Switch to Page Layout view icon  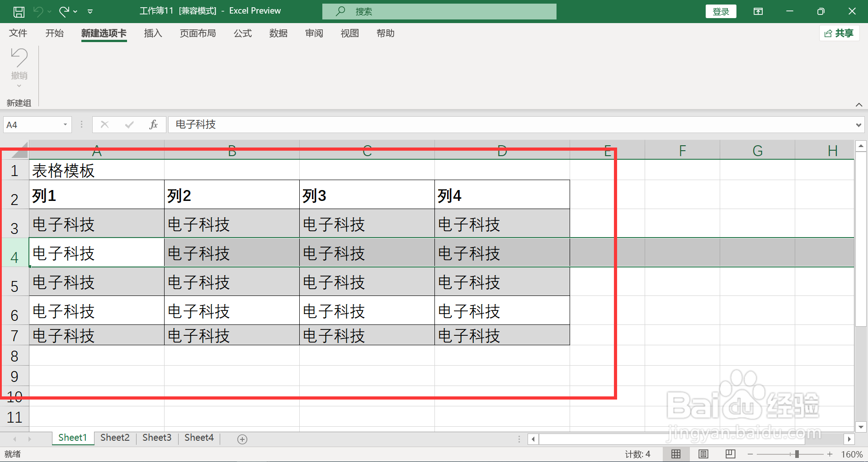[703, 454]
